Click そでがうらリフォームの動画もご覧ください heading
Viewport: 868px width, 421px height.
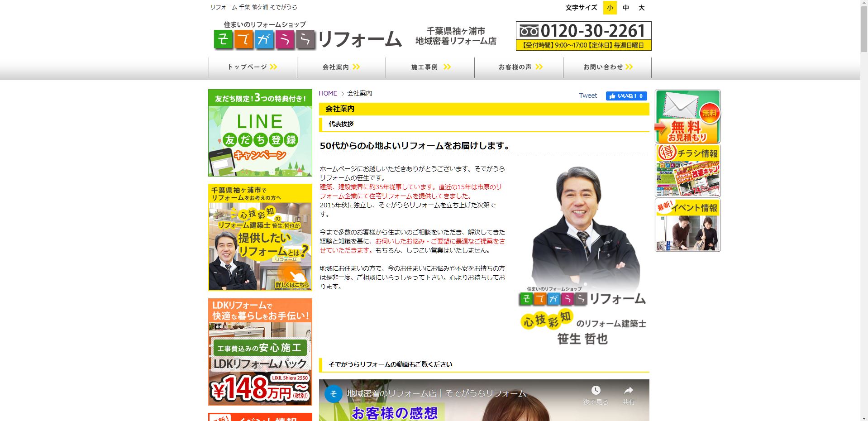(391, 364)
